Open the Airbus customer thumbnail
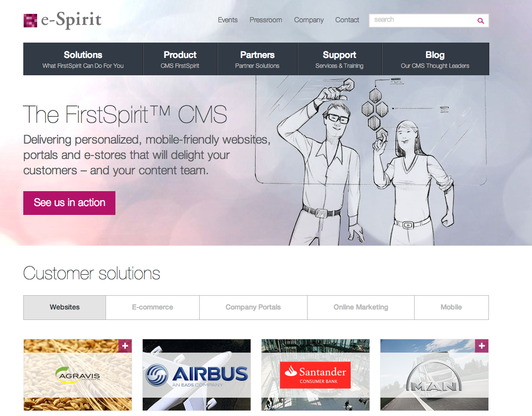 pyautogui.click(x=197, y=375)
